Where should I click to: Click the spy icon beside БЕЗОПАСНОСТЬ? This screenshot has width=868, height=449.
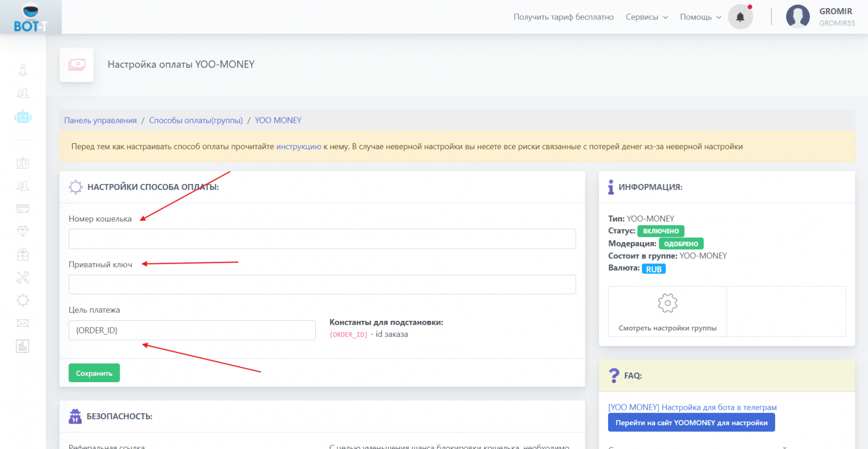[75, 416]
